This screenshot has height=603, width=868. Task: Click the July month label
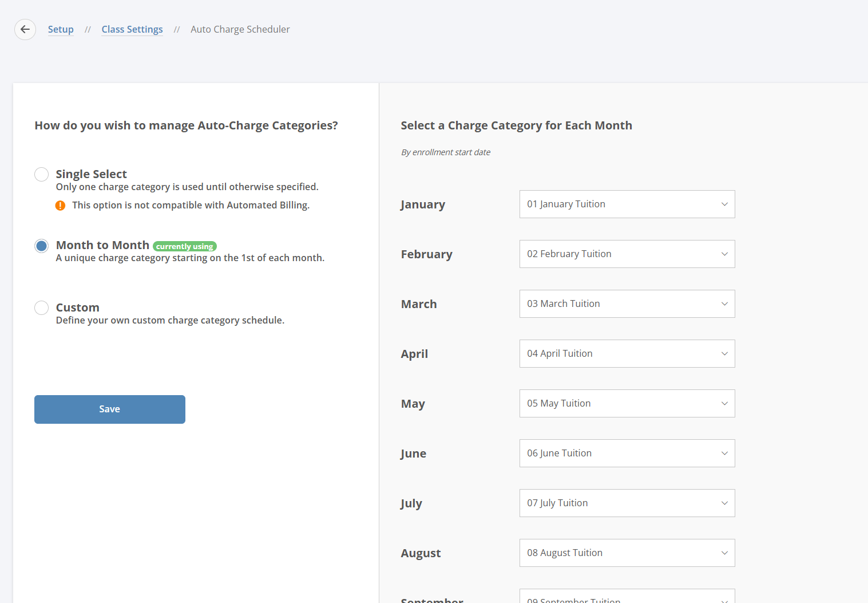click(x=411, y=504)
